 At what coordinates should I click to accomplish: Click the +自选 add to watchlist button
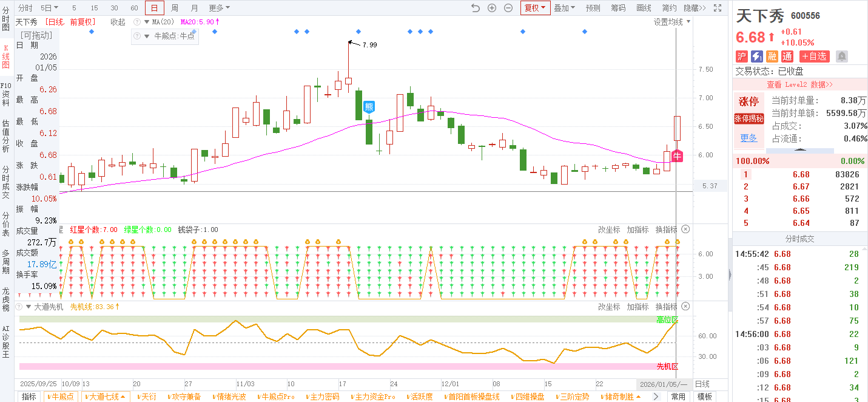point(814,56)
